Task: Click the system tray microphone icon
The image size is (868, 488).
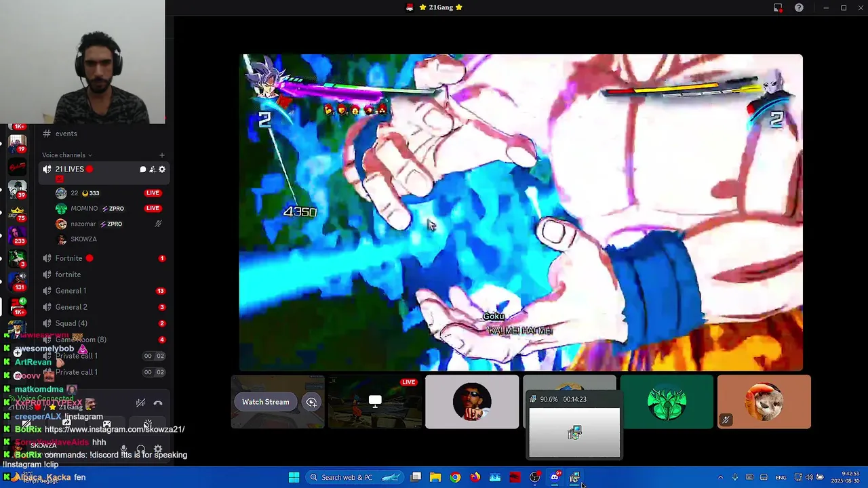Action: (x=734, y=477)
